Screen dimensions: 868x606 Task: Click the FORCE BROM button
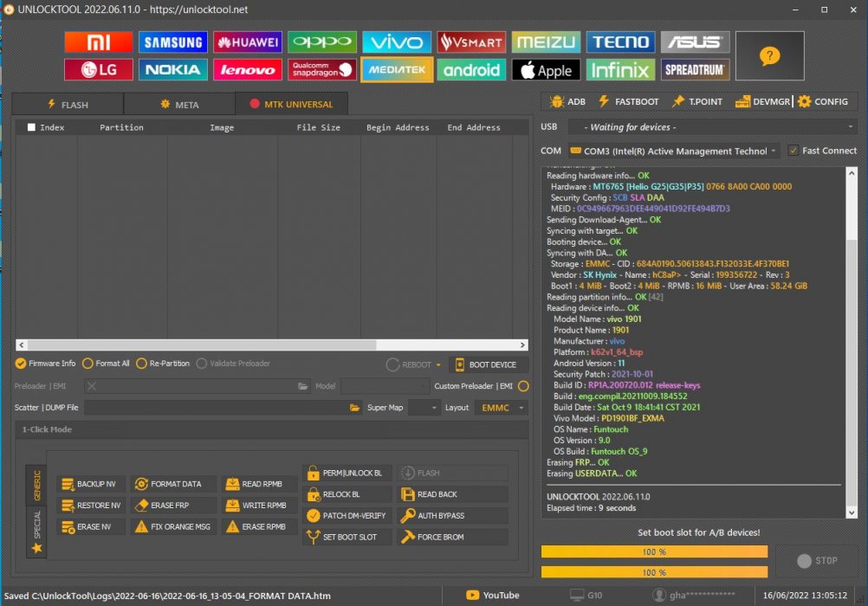(452, 538)
